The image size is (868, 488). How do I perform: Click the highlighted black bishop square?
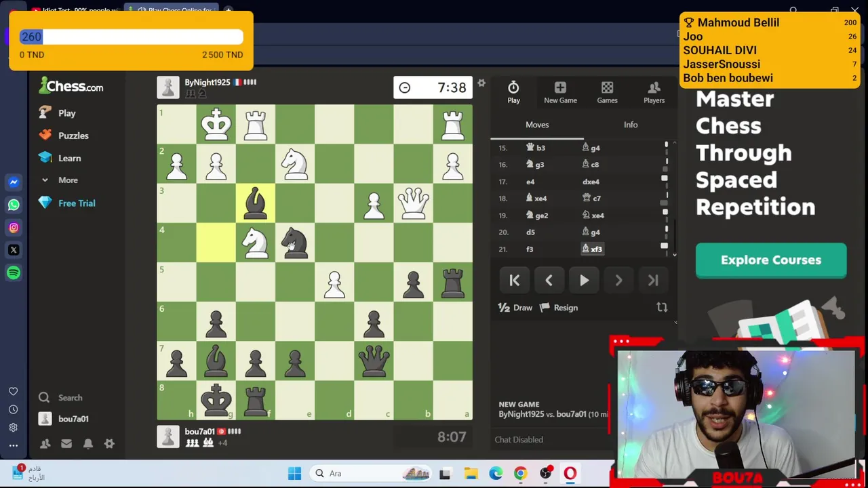[256, 203]
